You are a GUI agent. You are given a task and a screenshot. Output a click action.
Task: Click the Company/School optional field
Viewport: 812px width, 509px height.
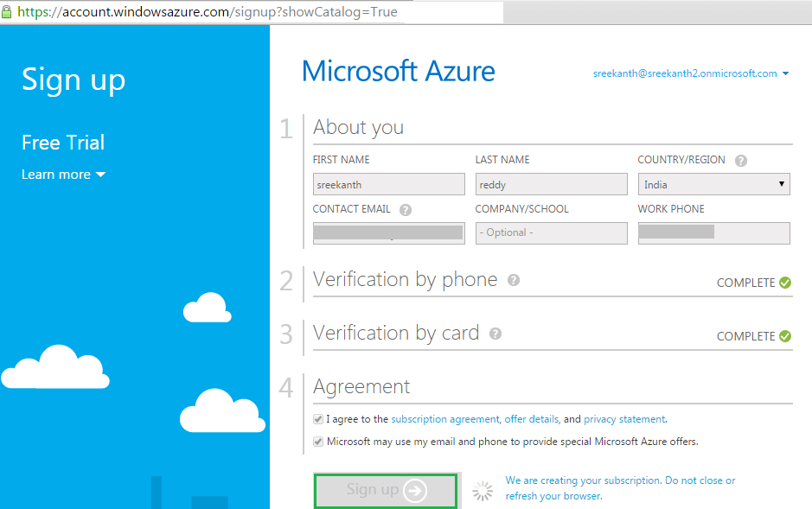click(552, 232)
